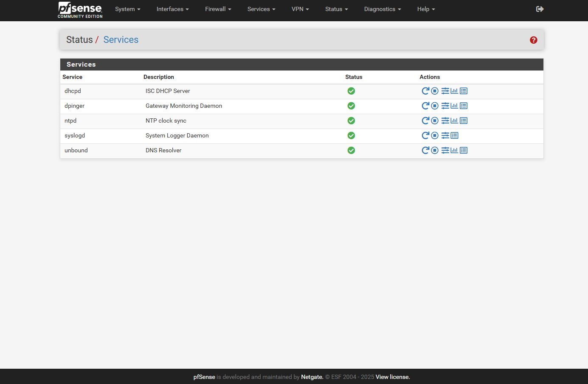588x384 pixels.
Task: Stop the syslogd service
Action: click(x=435, y=135)
